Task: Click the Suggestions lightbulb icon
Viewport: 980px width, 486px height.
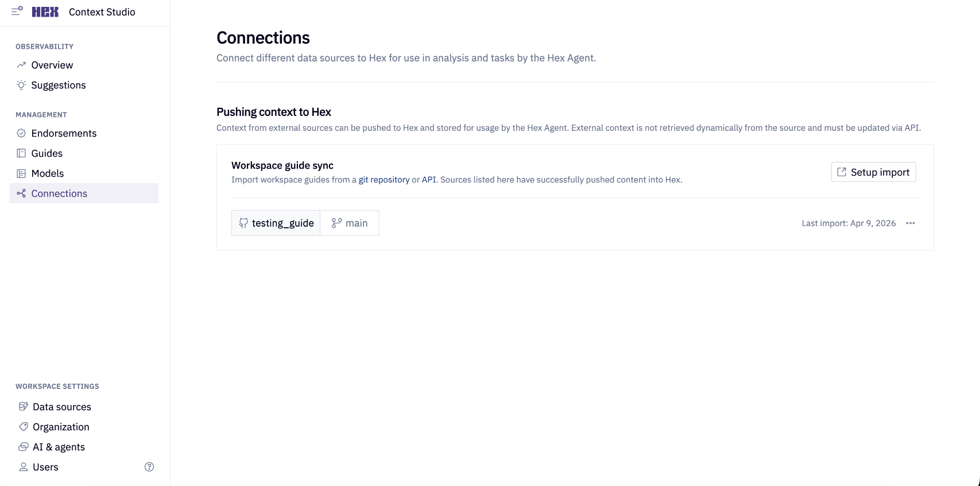Action: [x=21, y=85]
